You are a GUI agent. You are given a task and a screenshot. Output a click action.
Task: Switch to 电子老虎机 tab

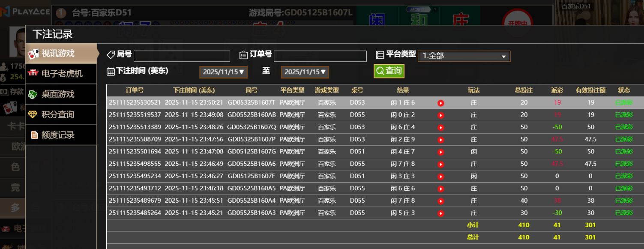pyautogui.click(x=61, y=74)
